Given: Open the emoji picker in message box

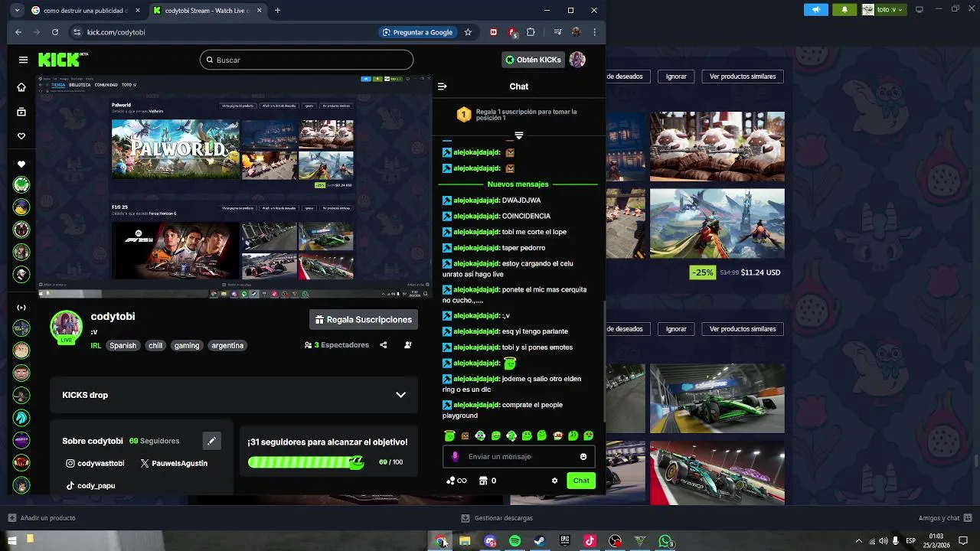Looking at the screenshot, I should 583,457.
